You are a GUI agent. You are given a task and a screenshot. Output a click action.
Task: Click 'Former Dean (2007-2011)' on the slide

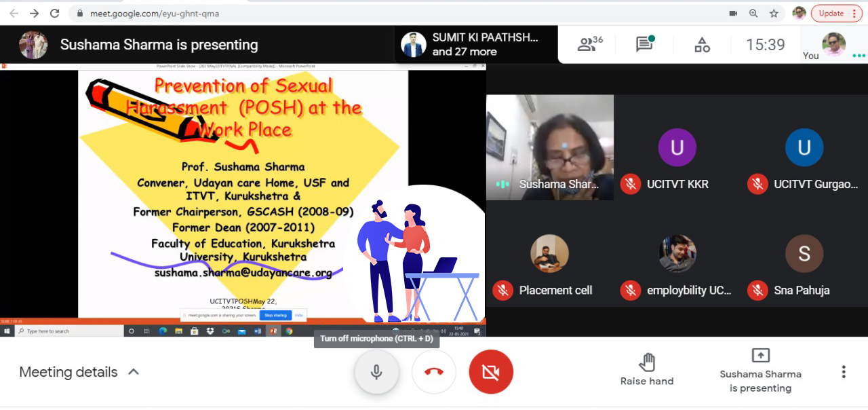point(243,227)
